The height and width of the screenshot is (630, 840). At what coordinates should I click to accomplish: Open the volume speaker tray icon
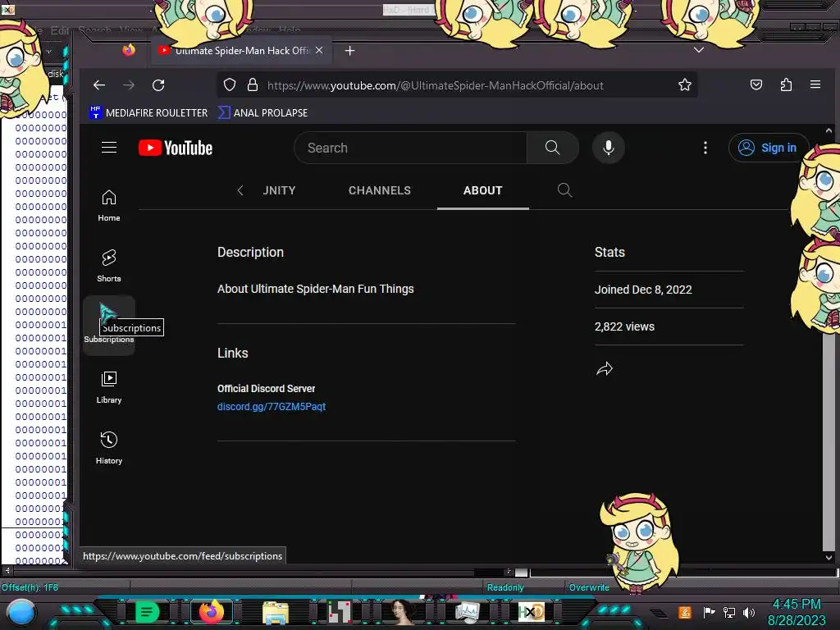point(749,612)
